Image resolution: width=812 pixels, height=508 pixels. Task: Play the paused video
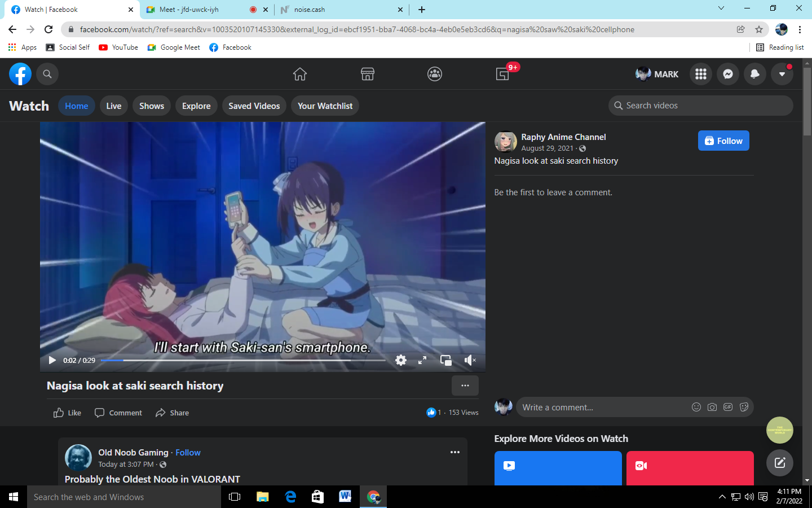pos(52,360)
